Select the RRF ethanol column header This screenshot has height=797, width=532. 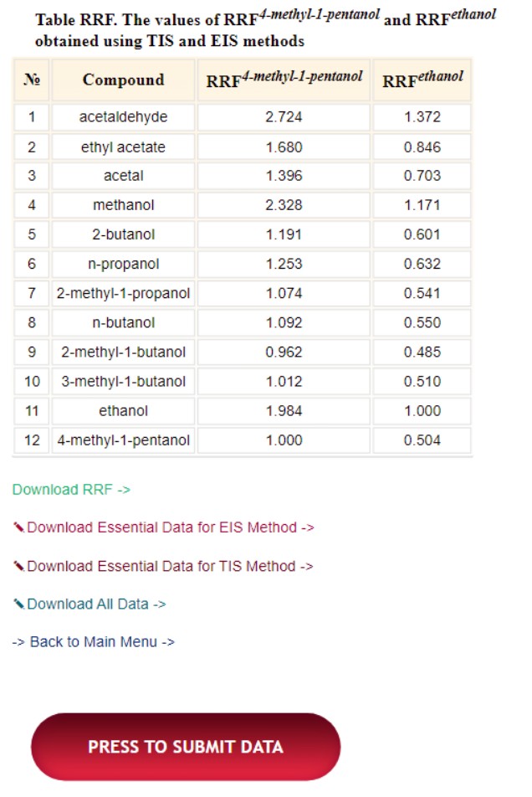tap(422, 80)
